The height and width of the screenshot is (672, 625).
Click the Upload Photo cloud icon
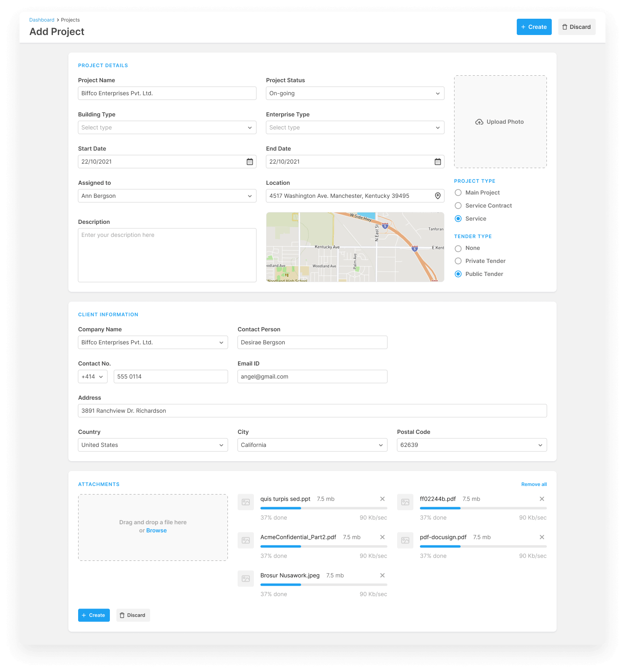[x=479, y=122]
